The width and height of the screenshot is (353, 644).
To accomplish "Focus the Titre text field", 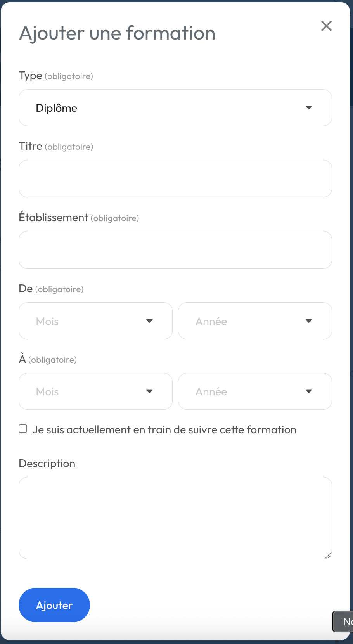I will [175, 179].
